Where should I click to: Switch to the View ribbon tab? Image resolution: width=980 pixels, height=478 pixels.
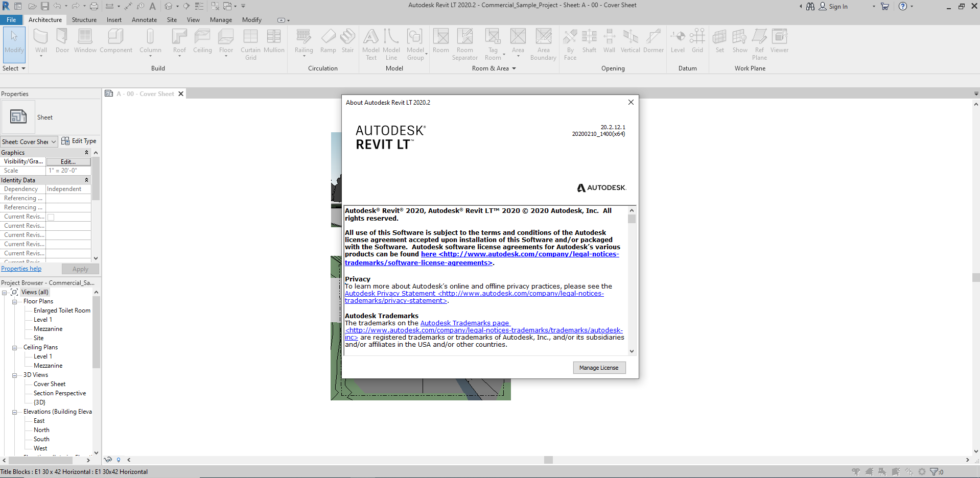click(x=193, y=20)
